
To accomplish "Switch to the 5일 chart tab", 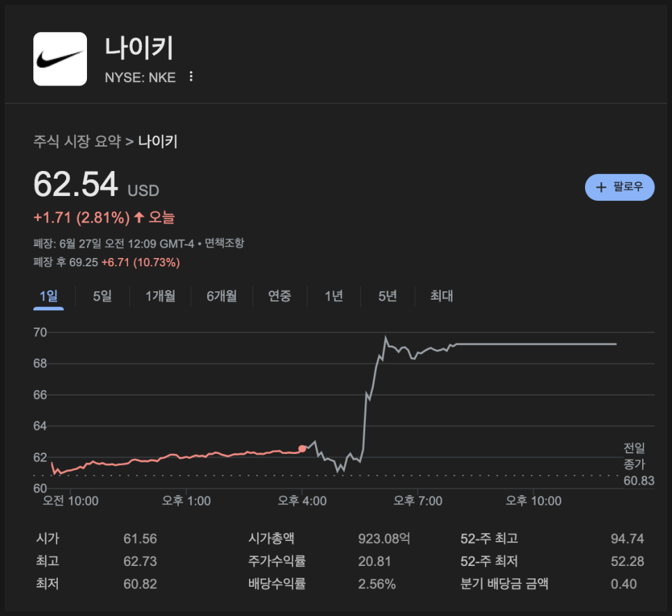I will coord(102,296).
